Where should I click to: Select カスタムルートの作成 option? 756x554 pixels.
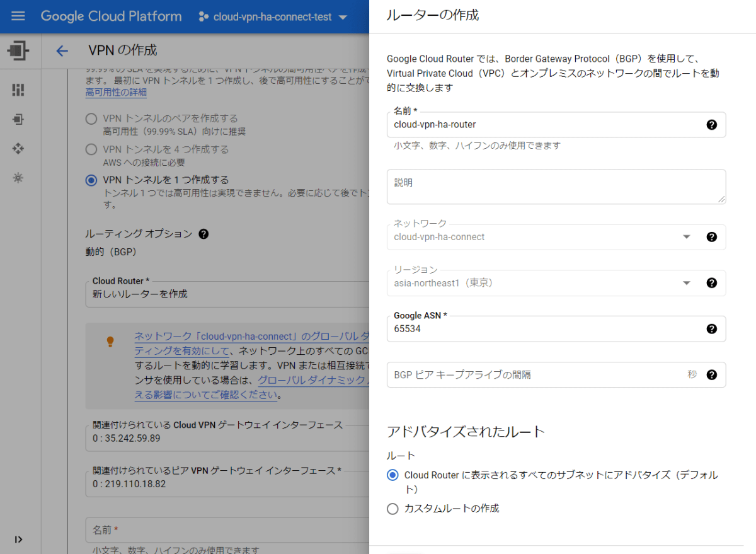pos(392,509)
